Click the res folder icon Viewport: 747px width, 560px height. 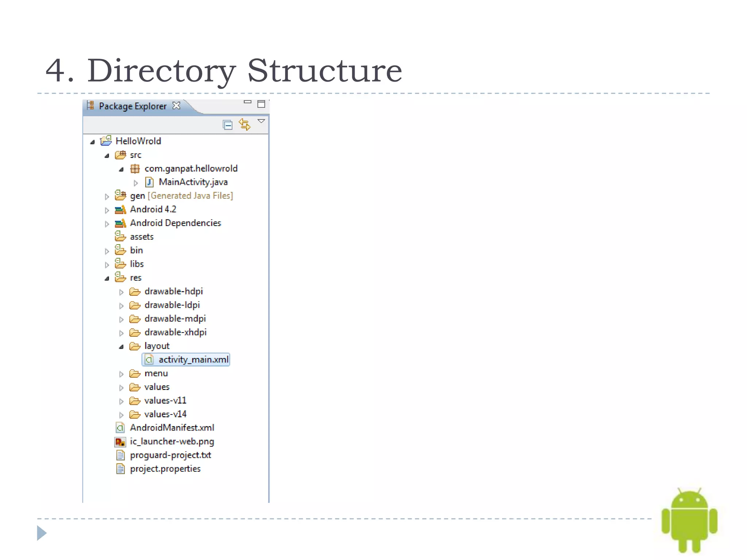[x=120, y=277]
